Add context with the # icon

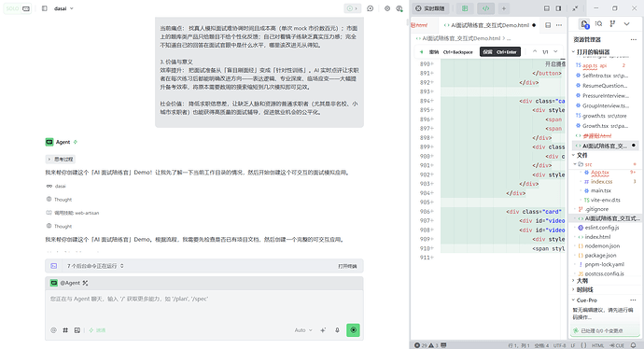[65, 330]
